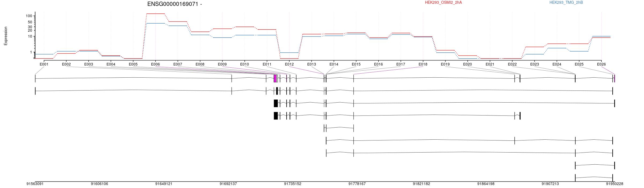Image resolution: width=644 pixels, height=188 pixels.
Task: Click genomic coordinate 91692137
Action: coord(228,184)
